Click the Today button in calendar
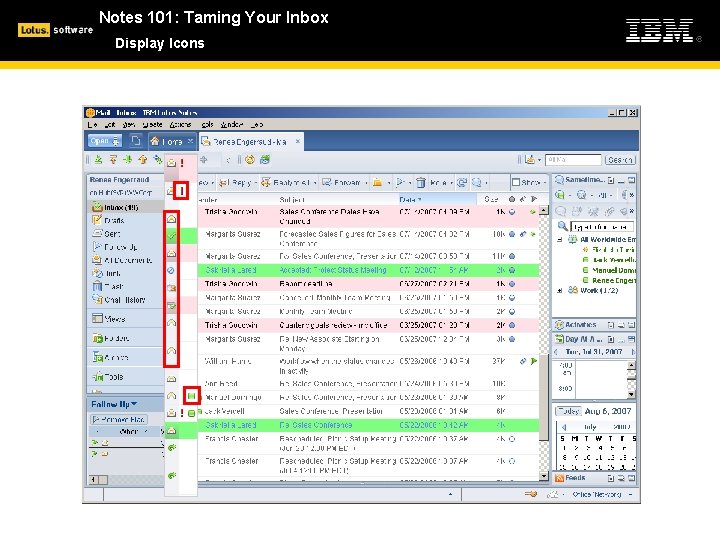The height and width of the screenshot is (540, 720). [568, 411]
